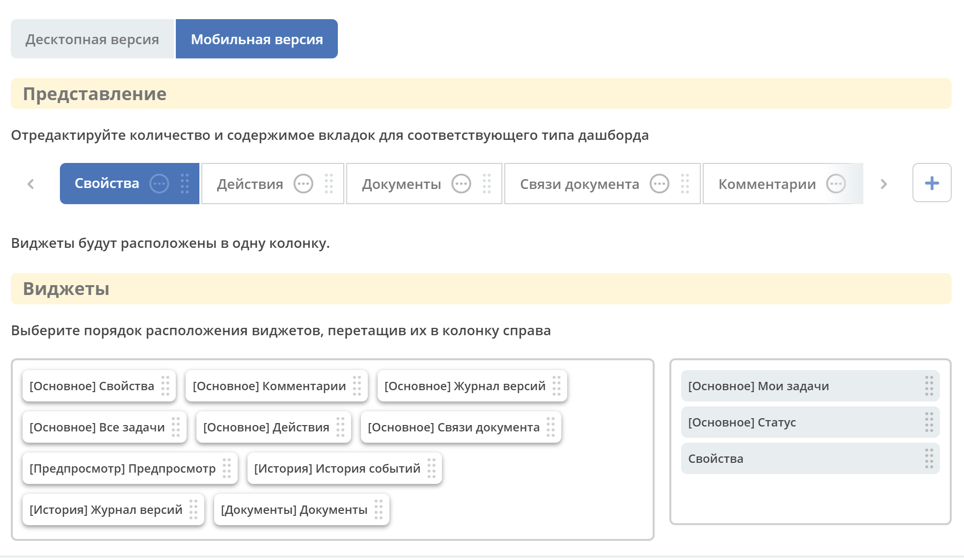Click drag handle of [Предпросмотр] Предпросмотр widget
964x560 pixels.
227,468
